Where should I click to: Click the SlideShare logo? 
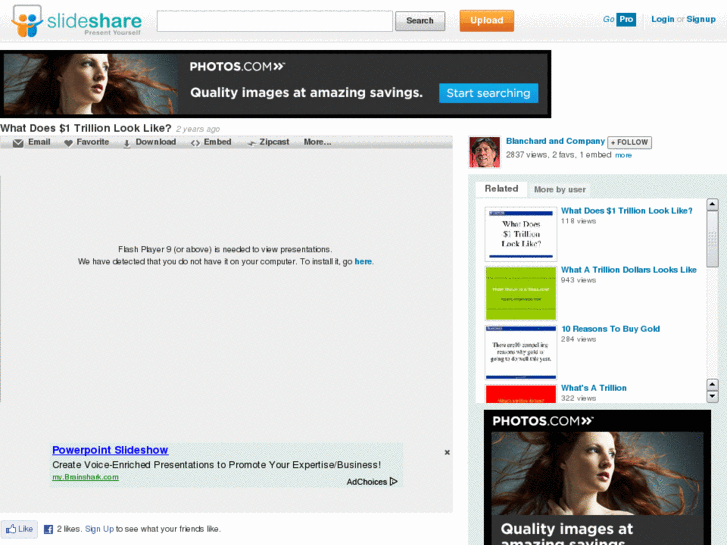tap(77, 21)
